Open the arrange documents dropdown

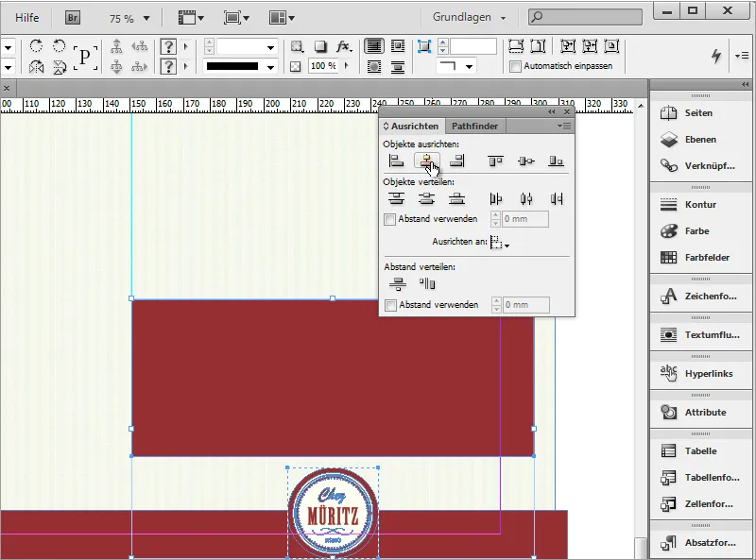tap(282, 18)
